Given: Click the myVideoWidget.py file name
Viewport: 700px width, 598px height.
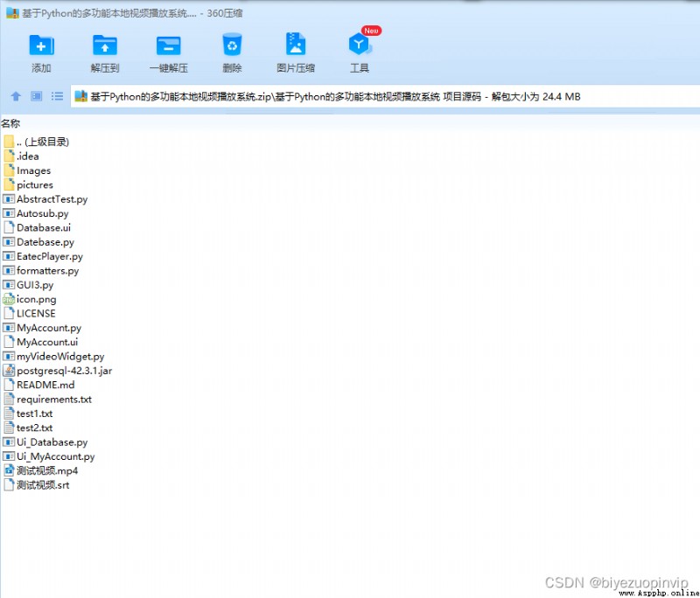Looking at the screenshot, I should (60, 357).
